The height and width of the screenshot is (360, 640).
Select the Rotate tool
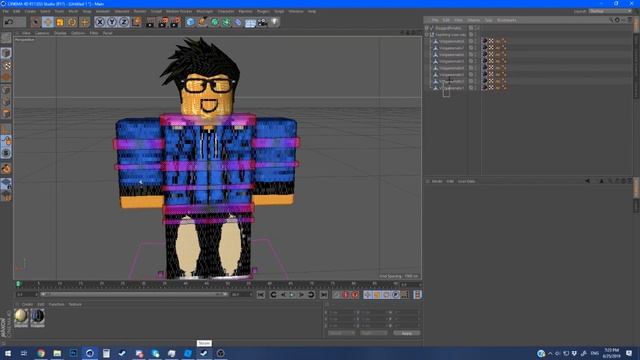(x=72, y=22)
